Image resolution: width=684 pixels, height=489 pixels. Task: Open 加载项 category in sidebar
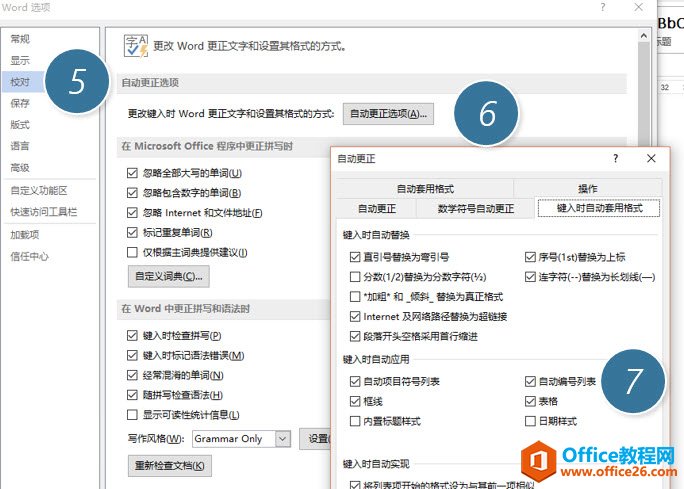tap(25, 235)
